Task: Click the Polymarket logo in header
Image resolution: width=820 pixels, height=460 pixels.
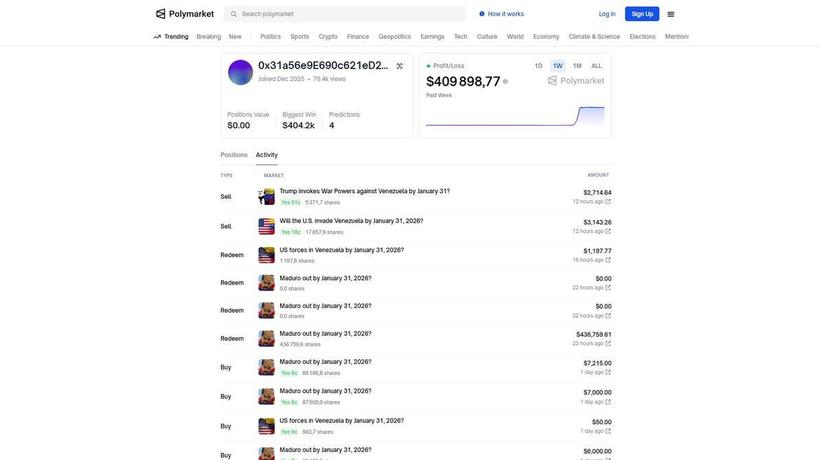Action: 185,14
